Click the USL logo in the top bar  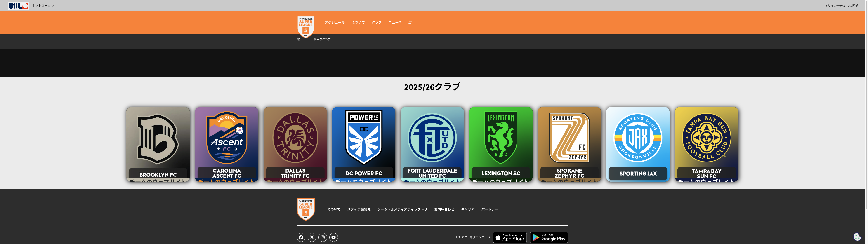[18, 6]
